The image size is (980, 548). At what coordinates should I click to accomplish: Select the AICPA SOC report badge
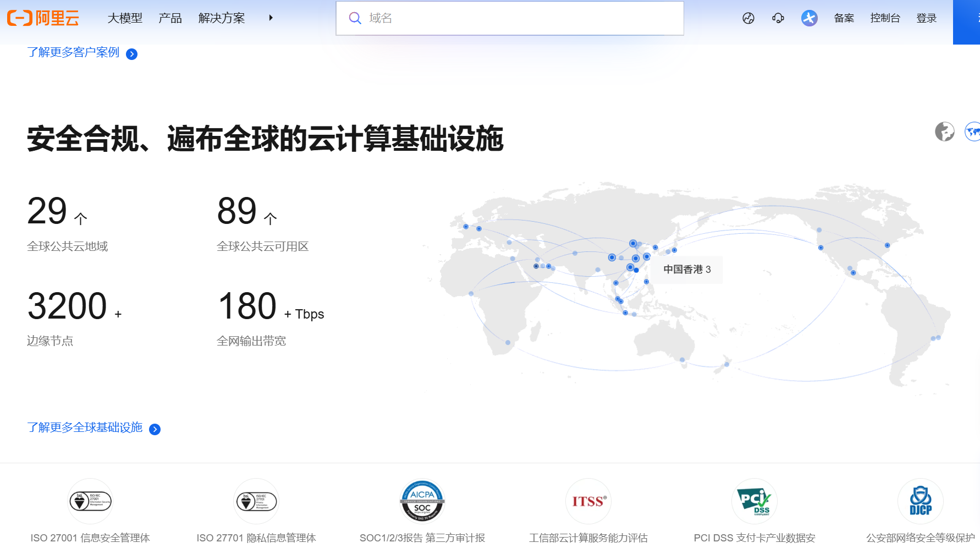422,501
